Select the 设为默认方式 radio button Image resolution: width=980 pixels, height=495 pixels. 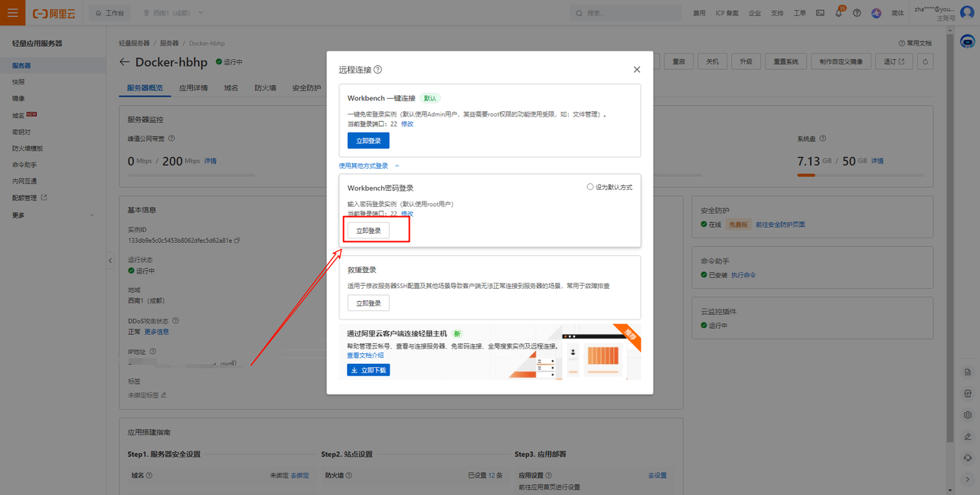click(x=590, y=187)
